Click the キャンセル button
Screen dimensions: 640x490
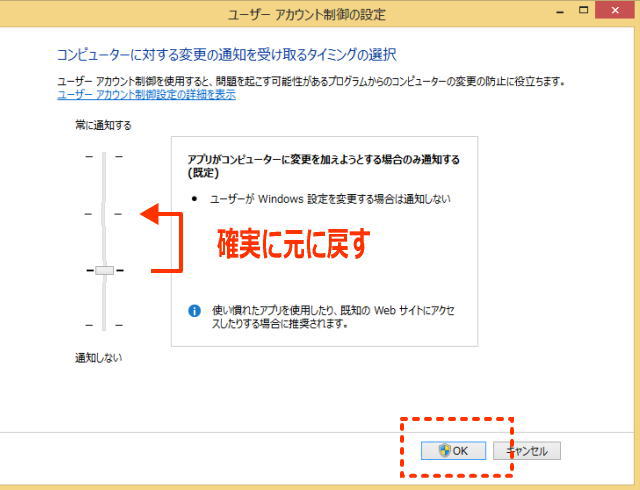pyautogui.click(x=527, y=450)
